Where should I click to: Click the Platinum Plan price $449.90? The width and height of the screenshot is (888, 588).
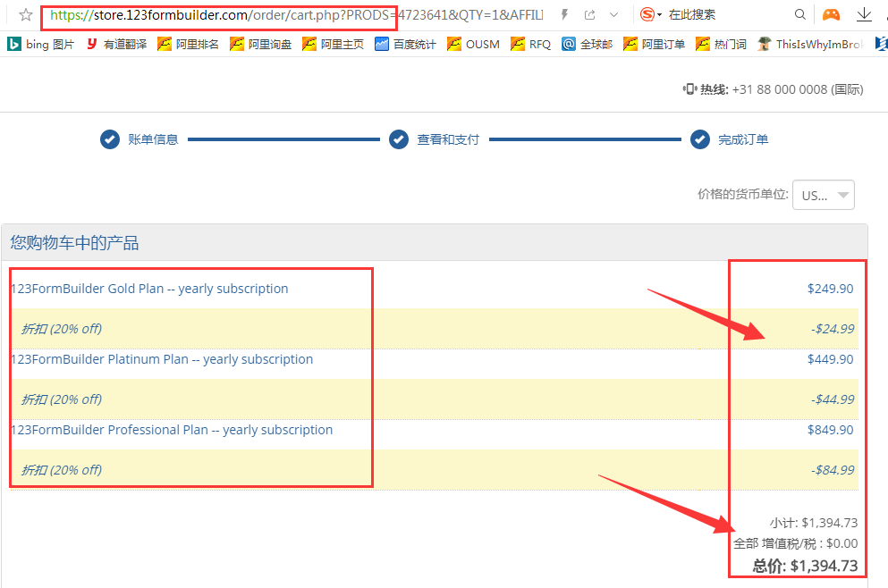(x=830, y=359)
